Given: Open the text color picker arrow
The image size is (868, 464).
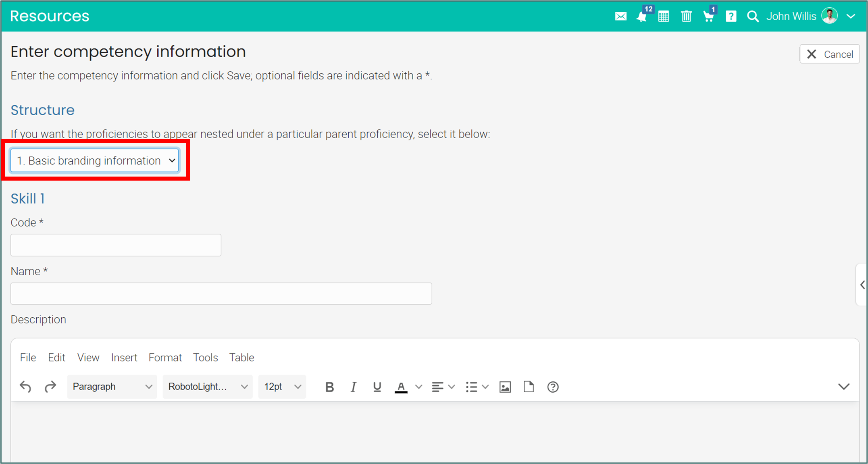Looking at the screenshot, I should coord(419,387).
